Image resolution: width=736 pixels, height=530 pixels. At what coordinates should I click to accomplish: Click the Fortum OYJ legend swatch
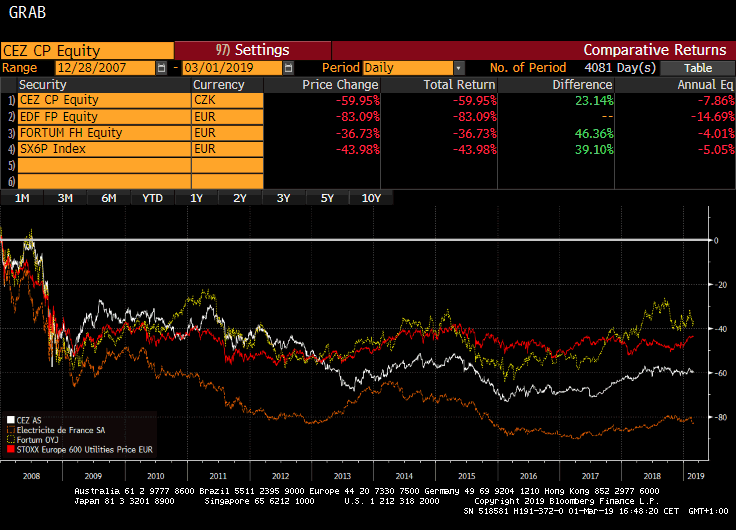pos(11,439)
